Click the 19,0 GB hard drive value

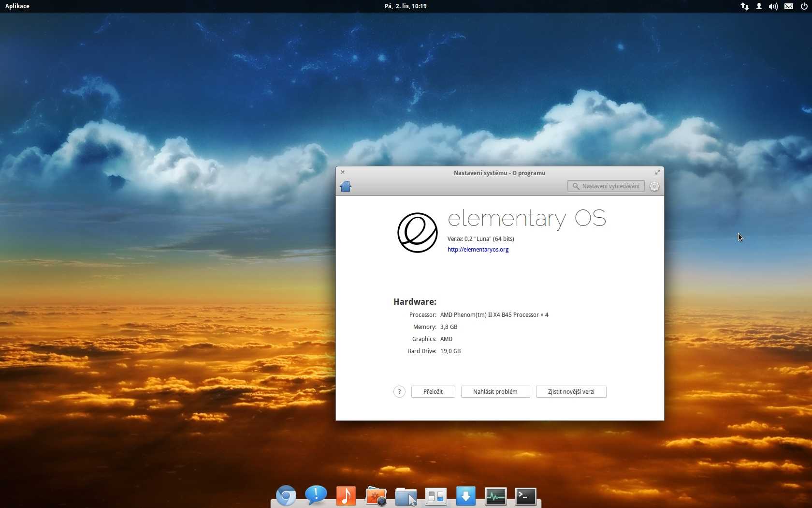pos(450,351)
